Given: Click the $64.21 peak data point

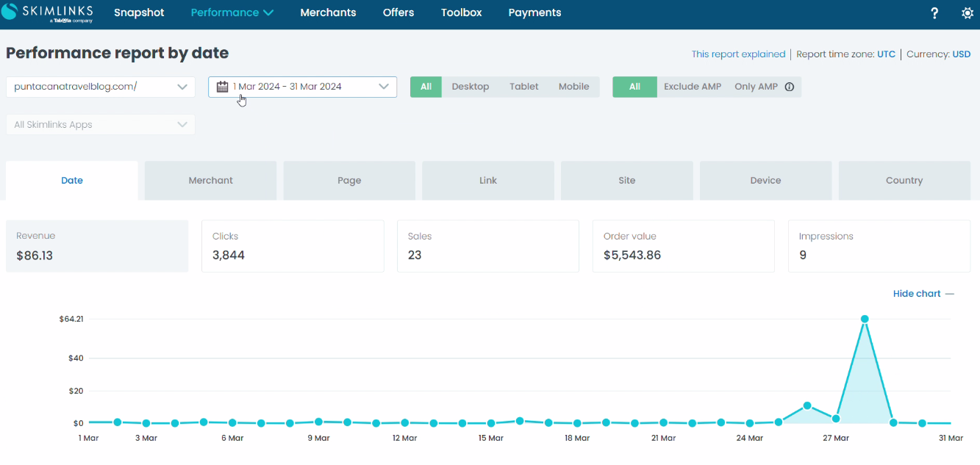Looking at the screenshot, I should pyautogui.click(x=865, y=319).
